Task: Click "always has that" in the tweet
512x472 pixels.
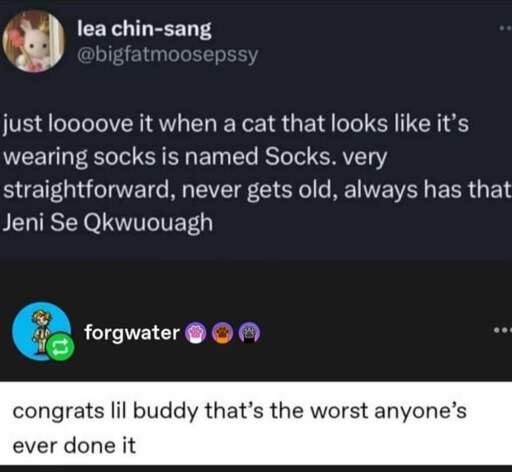Action: 428,190
